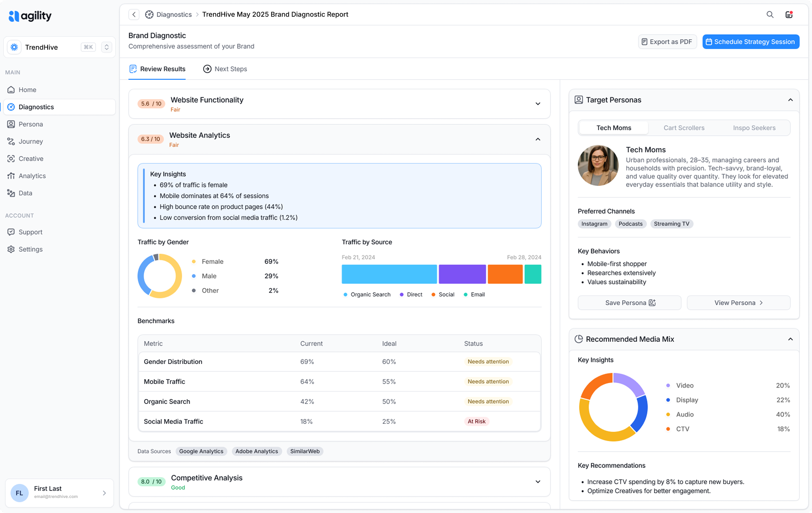Click the back arrow in breadcrumb bar
This screenshot has height=513, width=812.
(x=134, y=15)
